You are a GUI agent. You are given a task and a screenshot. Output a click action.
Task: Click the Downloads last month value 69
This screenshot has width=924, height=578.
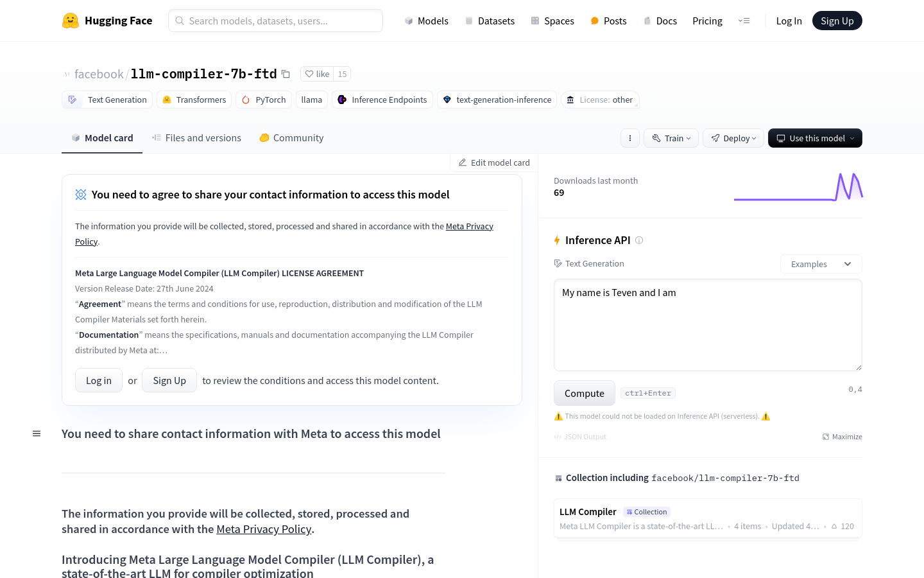point(559,193)
